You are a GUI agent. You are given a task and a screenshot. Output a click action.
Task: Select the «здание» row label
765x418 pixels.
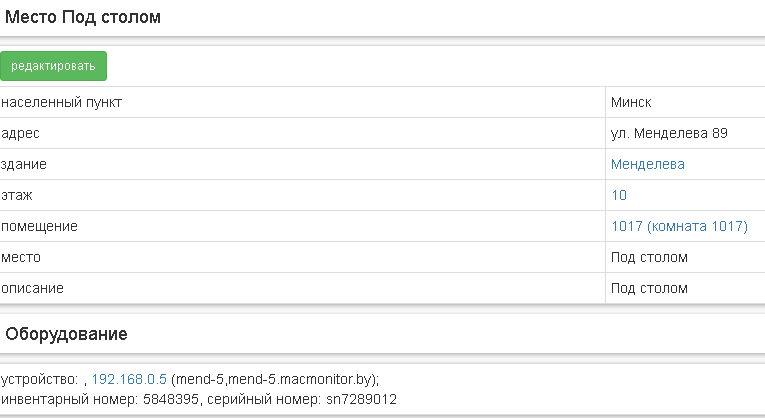click(x=24, y=164)
